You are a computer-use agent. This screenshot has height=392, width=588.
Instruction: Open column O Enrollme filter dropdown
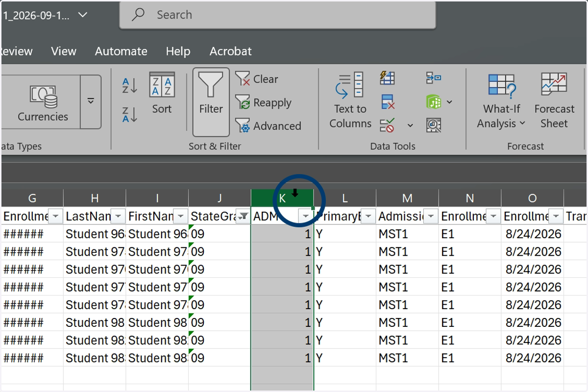point(556,216)
